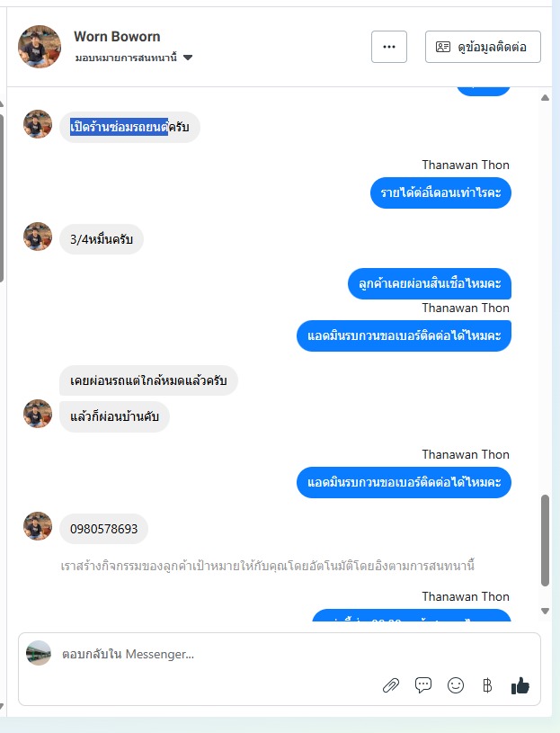Viewport: 560px width, 733px height.
Task: Click the รายได้ต่อเดือนเท่าไรคะ blue message
Action: point(440,192)
